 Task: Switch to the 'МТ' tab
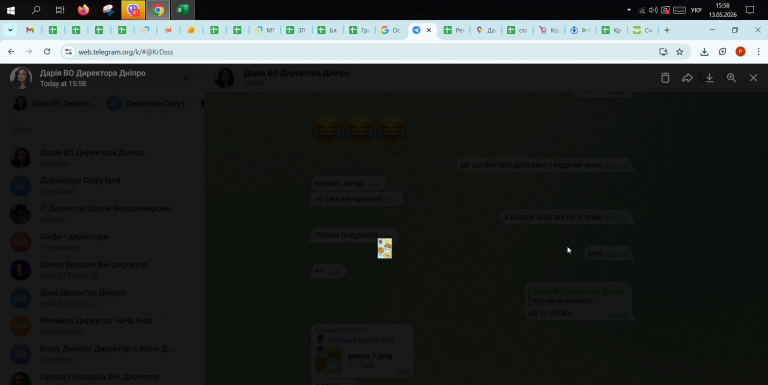264,30
